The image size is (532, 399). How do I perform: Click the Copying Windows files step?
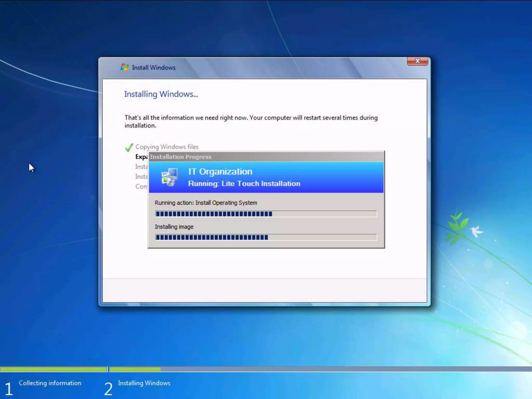[x=167, y=147]
